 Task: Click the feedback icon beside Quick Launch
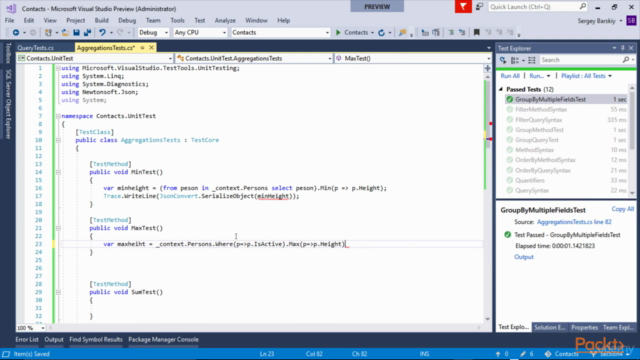tap(479, 7)
